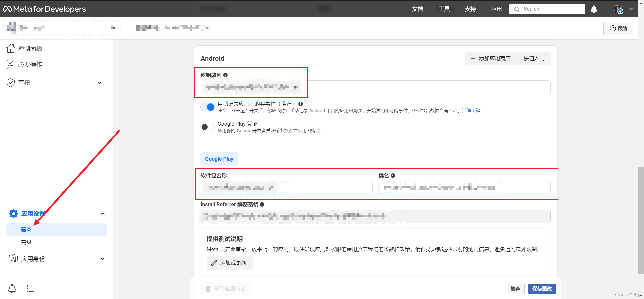The height and width of the screenshot is (299, 644).
Task: Click the list icon at sidebar bottom
Action: click(x=30, y=289)
